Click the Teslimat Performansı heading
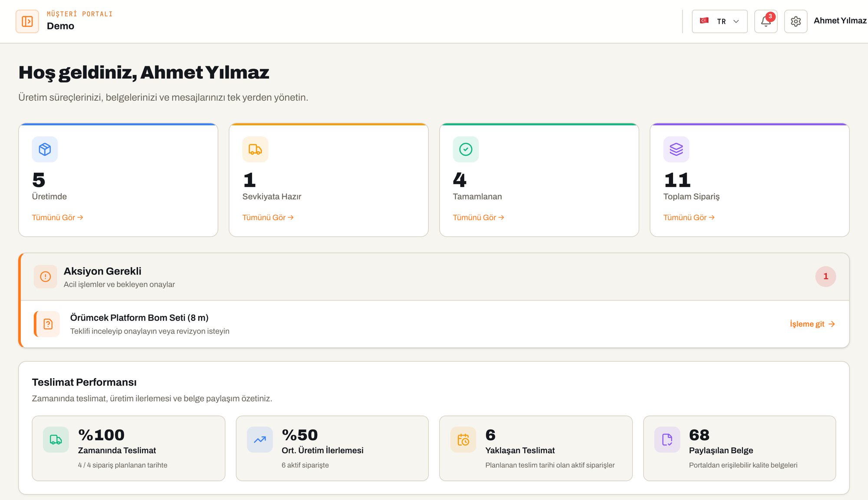This screenshot has width=868, height=500. (x=84, y=382)
